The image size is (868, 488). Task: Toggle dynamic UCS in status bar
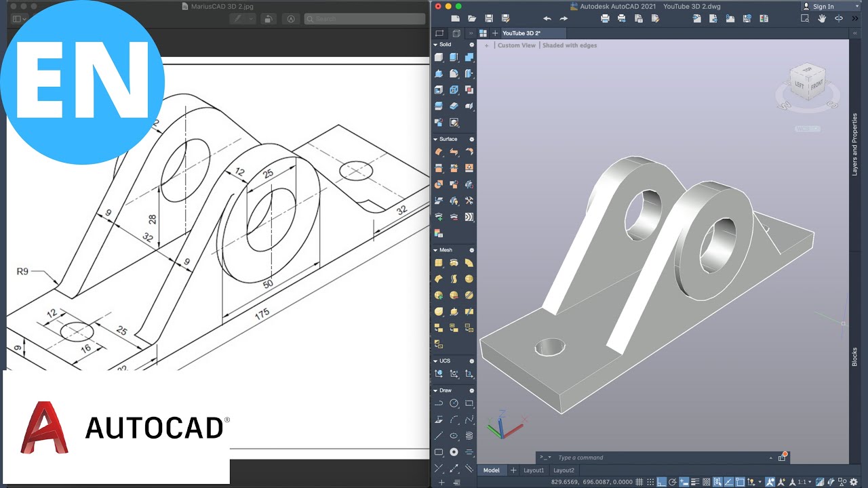pyautogui.click(x=751, y=482)
